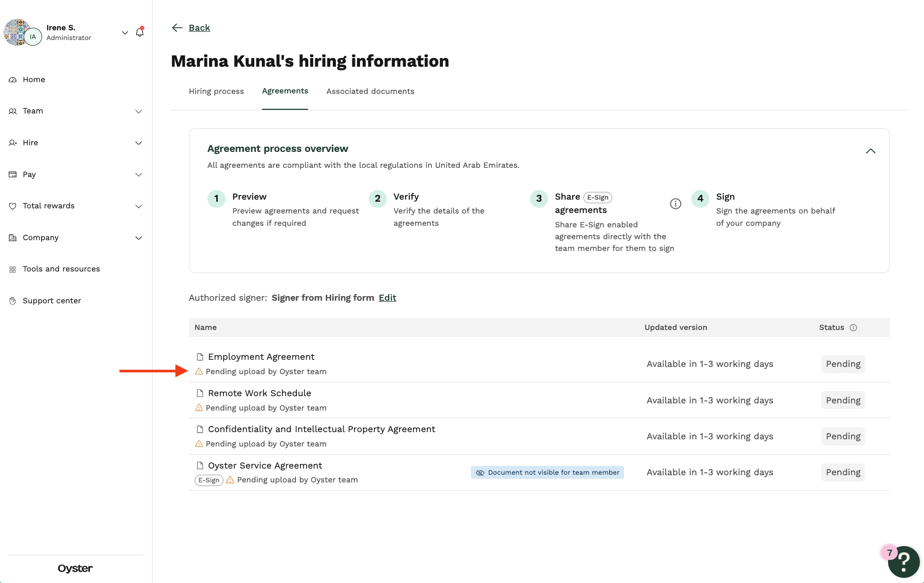The image size is (924, 583).
Task: Click warning icon under Confidentiality agreement
Action: pyautogui.click(x=199, y=443)
